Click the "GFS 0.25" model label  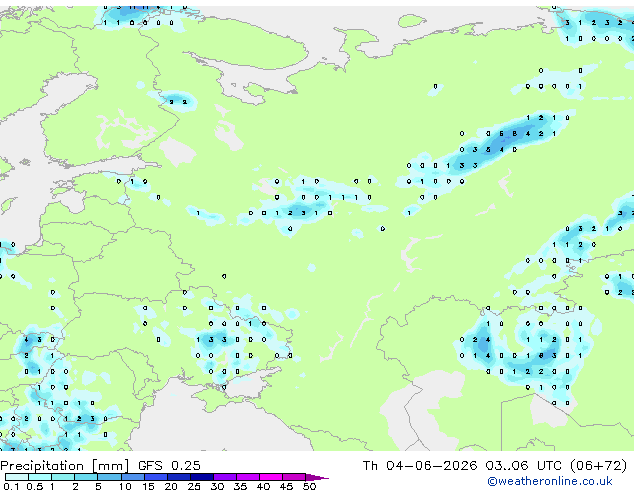click(169, 466)
